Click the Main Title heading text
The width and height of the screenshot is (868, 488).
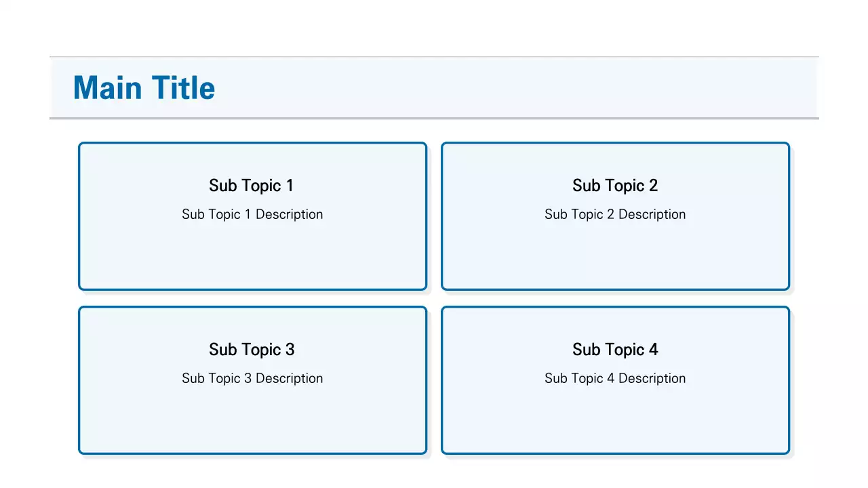(x=144, y=88)
